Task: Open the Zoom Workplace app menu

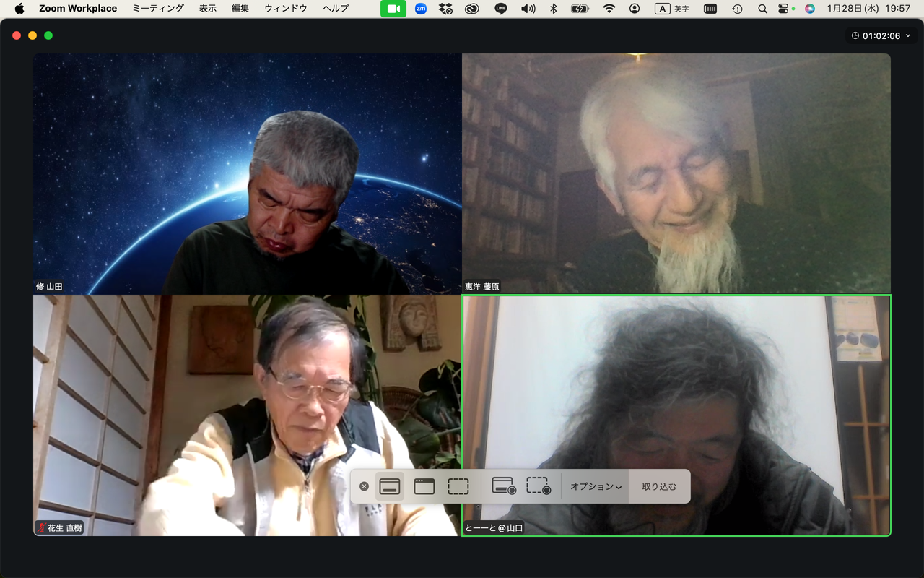Action: point(78,9)
